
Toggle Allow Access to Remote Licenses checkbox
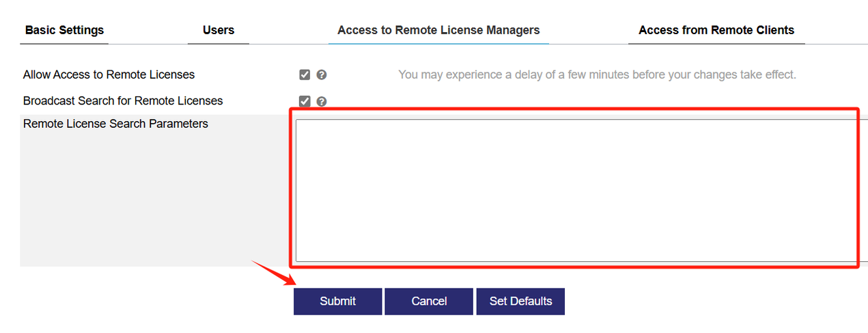[305, 75]
